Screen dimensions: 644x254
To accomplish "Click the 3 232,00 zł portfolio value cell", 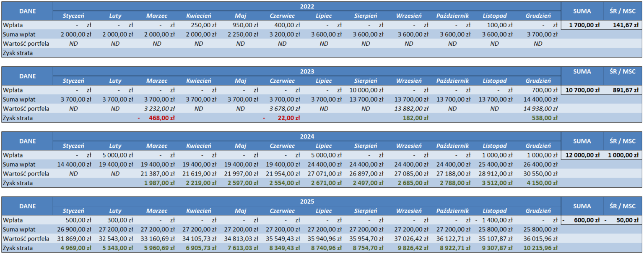I will 157,109.
